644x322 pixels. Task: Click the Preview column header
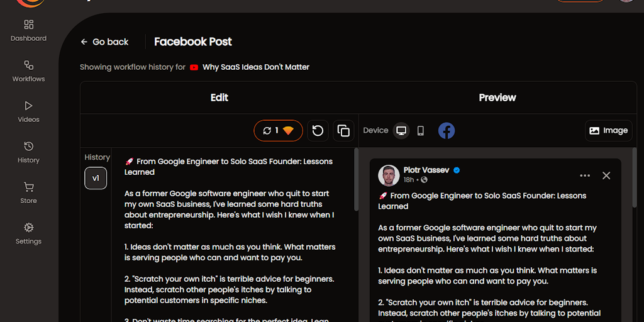497,97
